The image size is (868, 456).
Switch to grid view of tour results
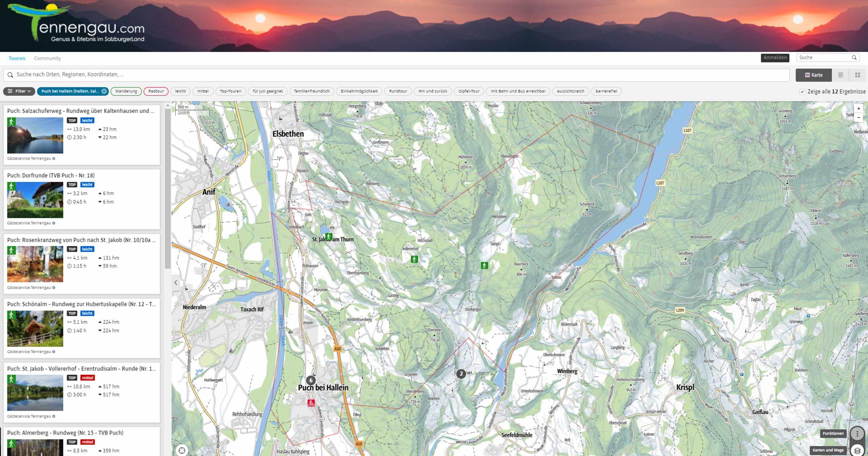point(858,75)
